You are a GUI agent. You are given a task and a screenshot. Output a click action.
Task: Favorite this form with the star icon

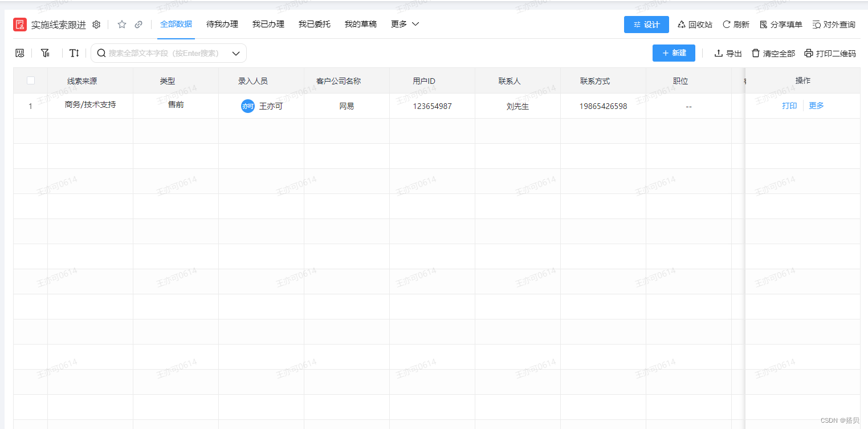pyautogui.click(x=122, y=25)
